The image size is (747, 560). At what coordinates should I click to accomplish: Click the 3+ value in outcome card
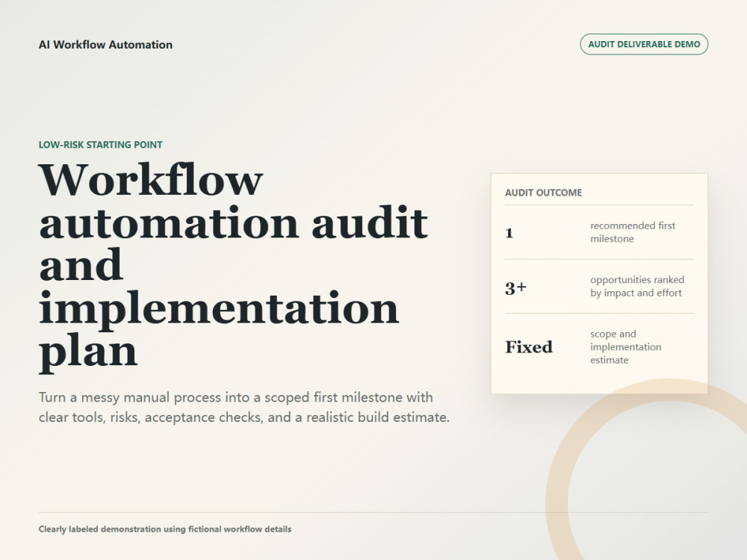(516, 288)
